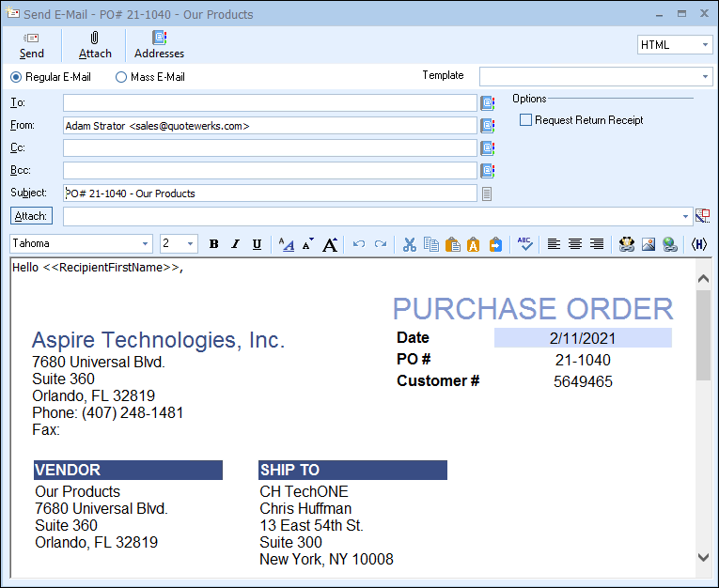Select the Mass E-Mail option
The height and width of the screenshot is (588, 719).
pos(121,77)
